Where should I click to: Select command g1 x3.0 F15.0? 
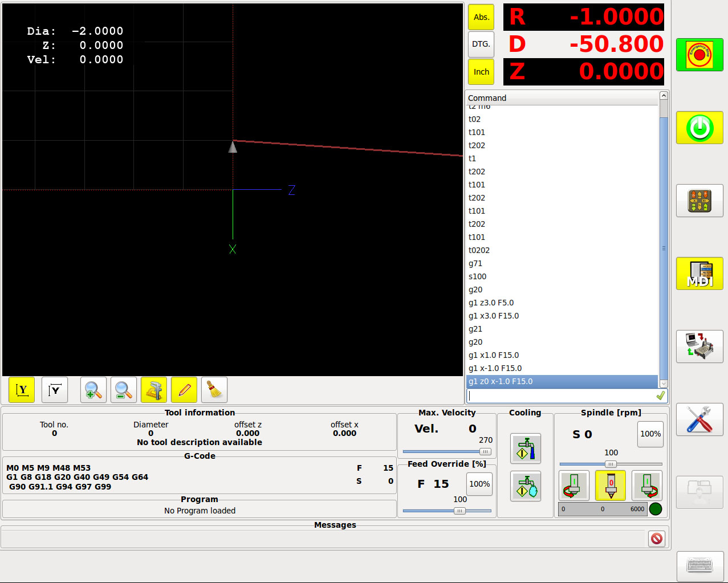click(x=562, y=316)
